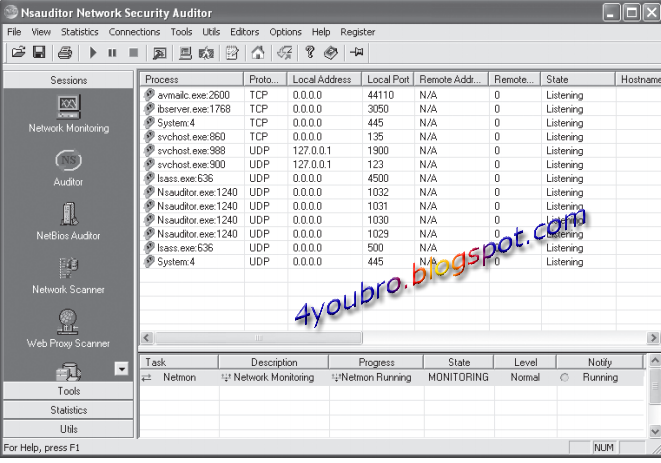Sort by the Remote Addr column header

[x=451, y=79]
